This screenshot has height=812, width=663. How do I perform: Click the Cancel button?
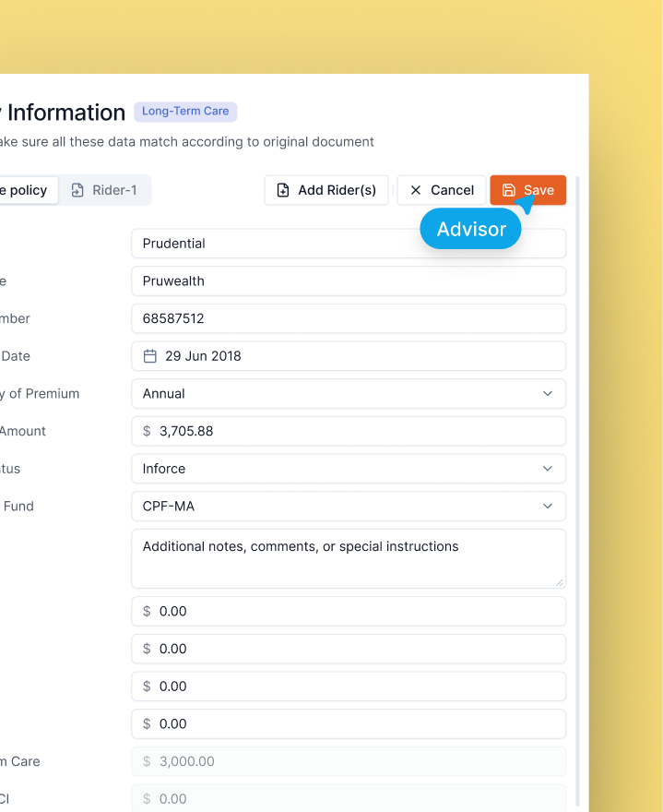click(x=441, y=190)
